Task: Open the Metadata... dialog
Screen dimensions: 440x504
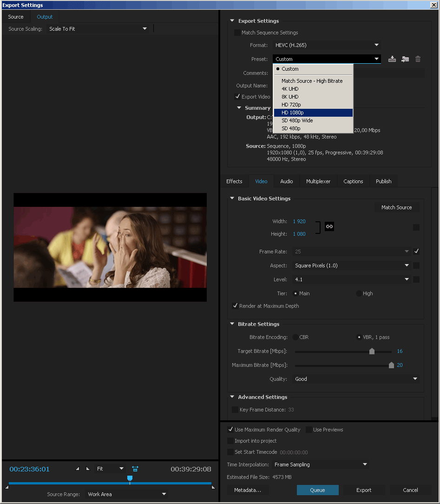Action: 248,490
